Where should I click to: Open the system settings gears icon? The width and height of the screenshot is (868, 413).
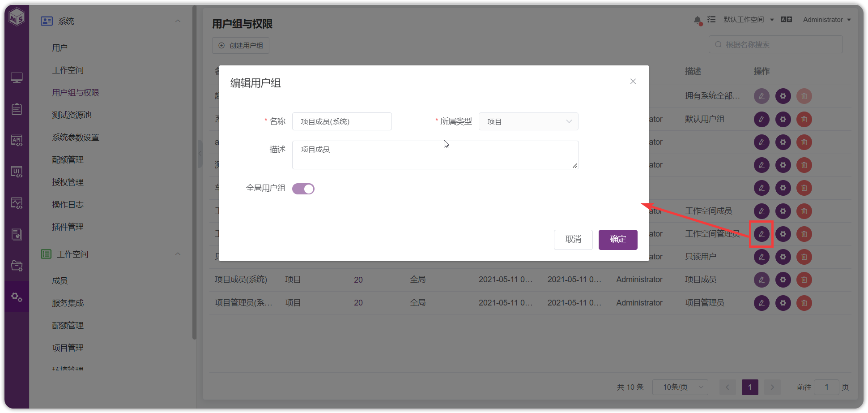[x=17, y=297]
